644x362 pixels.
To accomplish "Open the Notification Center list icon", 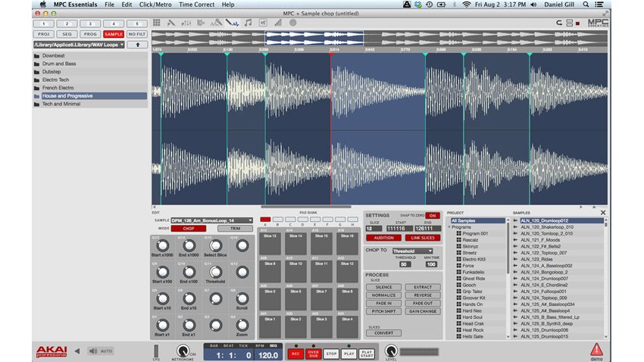I will 599,5.
